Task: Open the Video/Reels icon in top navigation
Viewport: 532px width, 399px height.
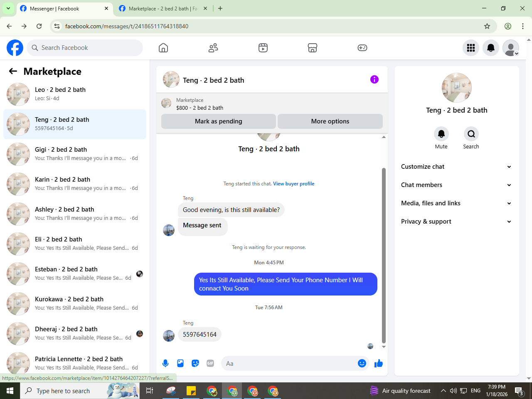Action: pos(263,48)
